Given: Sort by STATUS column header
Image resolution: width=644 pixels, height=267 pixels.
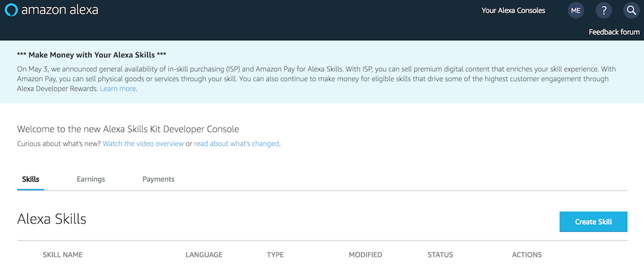Looking at the screenshot, I should coord(440,255).
